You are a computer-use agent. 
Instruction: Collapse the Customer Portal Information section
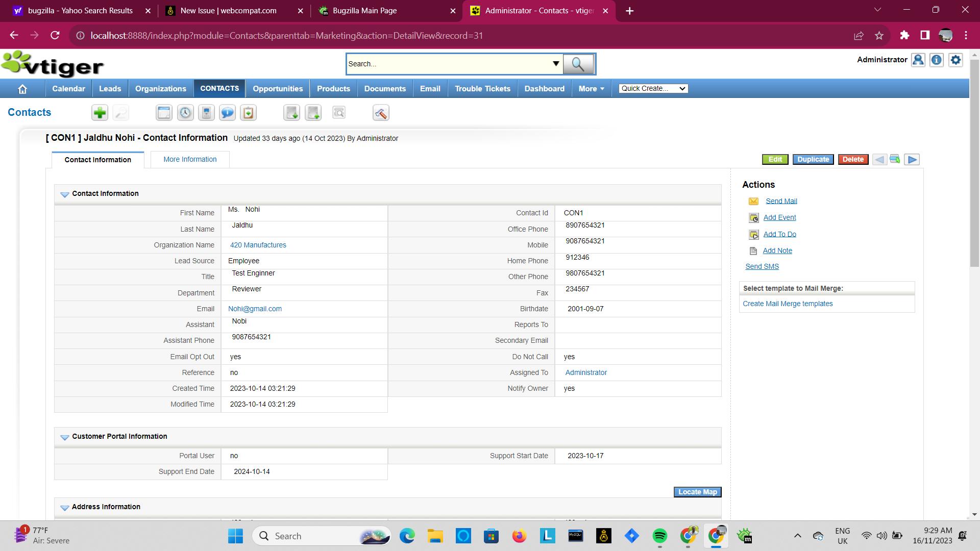click(x=64, y=437)
